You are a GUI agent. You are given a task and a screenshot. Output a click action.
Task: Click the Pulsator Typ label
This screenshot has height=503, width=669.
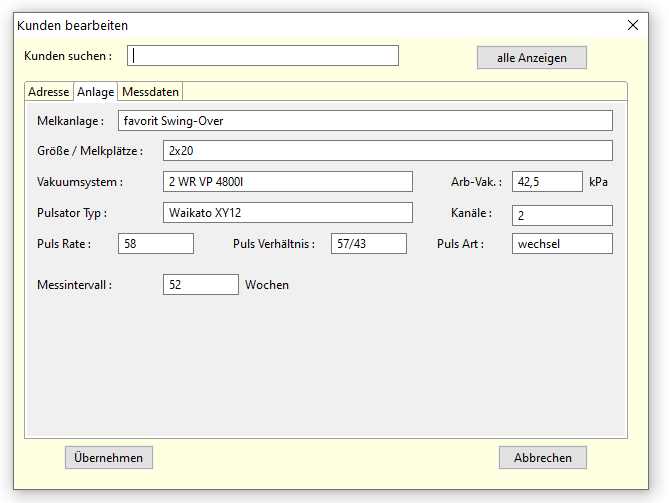point(72,213)
